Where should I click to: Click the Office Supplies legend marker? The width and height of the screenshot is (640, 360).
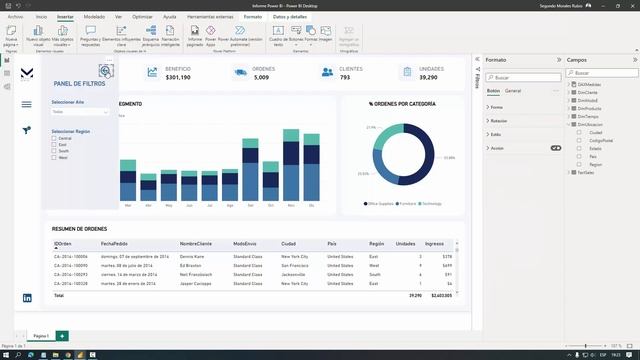[x=365, y=204]
